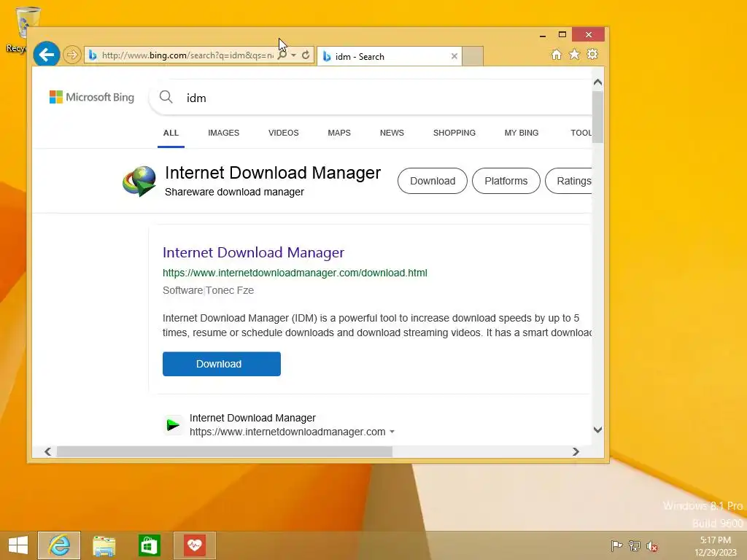Click the Ratings pill button
The width and height of the screenshot is (747, 560).
pos(569,181)
